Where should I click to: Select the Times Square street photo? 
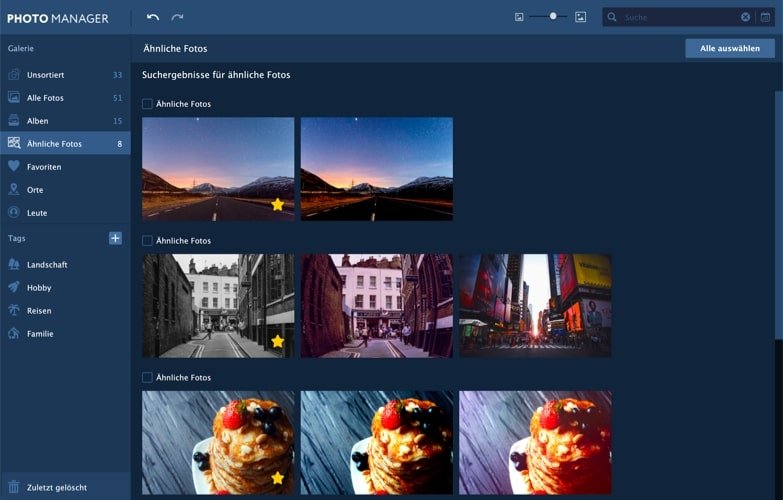535,306
